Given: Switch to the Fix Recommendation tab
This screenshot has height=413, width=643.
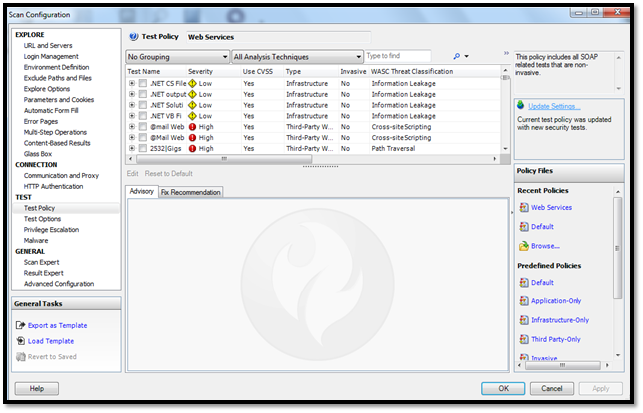Looking at the screenshot, I should coord(190,192).
